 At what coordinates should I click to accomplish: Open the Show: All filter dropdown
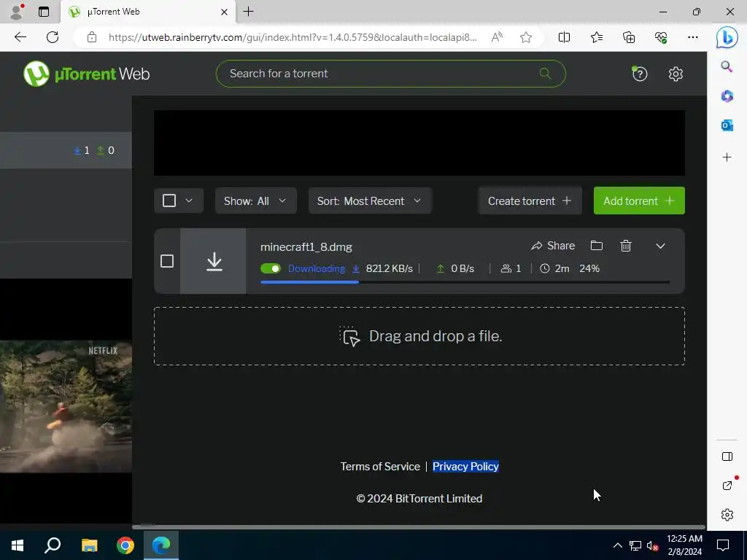tap(256, 201)
